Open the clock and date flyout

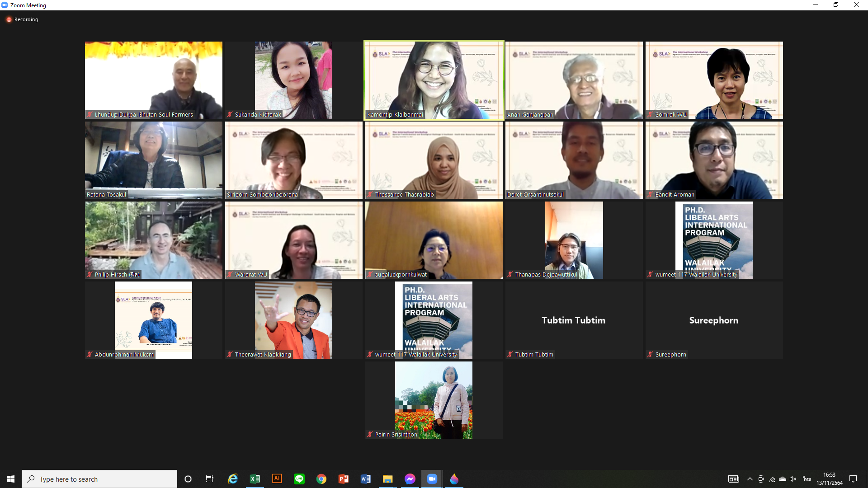point(830,479)
